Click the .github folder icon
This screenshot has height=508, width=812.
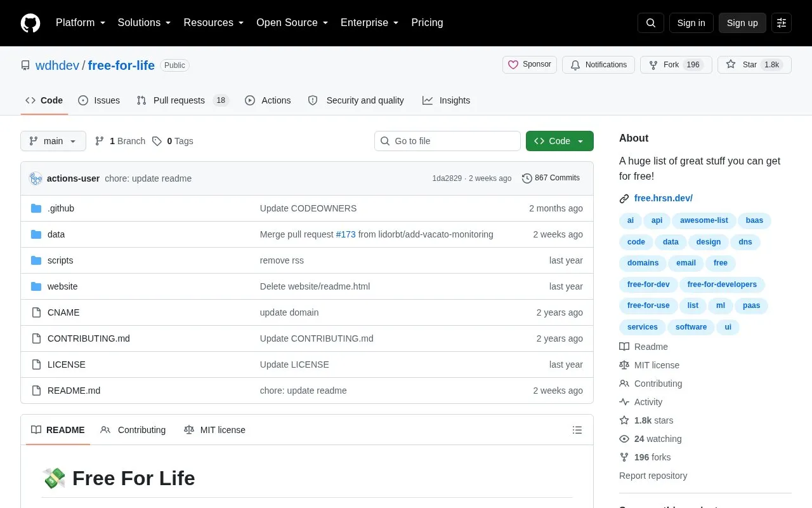36,208
